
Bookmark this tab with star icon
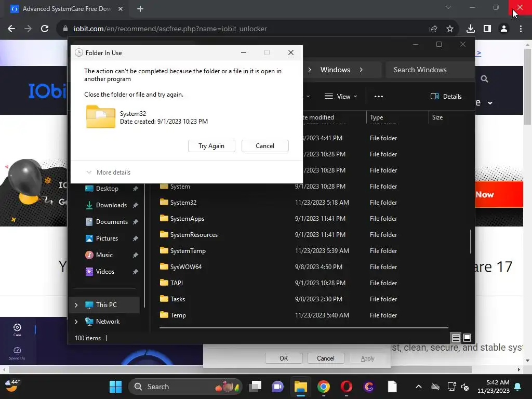[450, 29]
